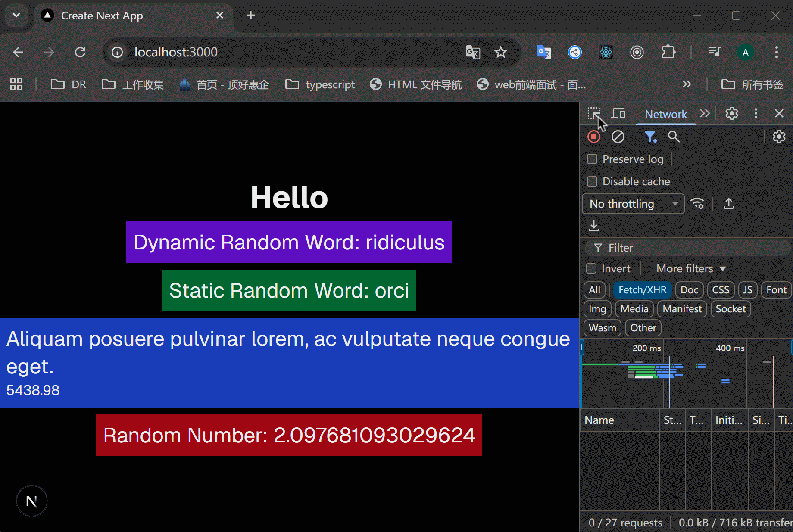Check the Invert filter checkbox
This screenshot has width=793, height=532.
click(591, 269)
